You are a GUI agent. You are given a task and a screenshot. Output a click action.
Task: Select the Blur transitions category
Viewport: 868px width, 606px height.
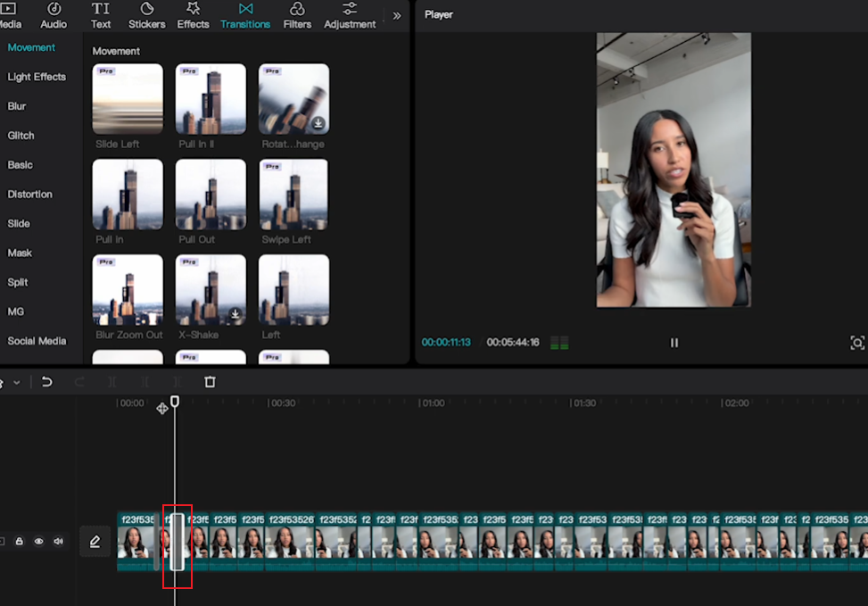(17, 106)
